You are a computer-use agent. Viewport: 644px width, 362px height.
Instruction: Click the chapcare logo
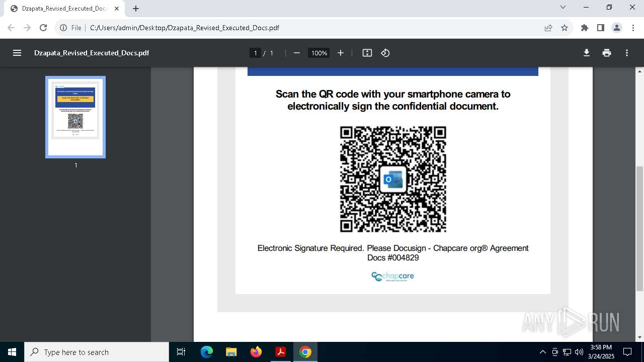pyautogui.click(x=392, y=276)
